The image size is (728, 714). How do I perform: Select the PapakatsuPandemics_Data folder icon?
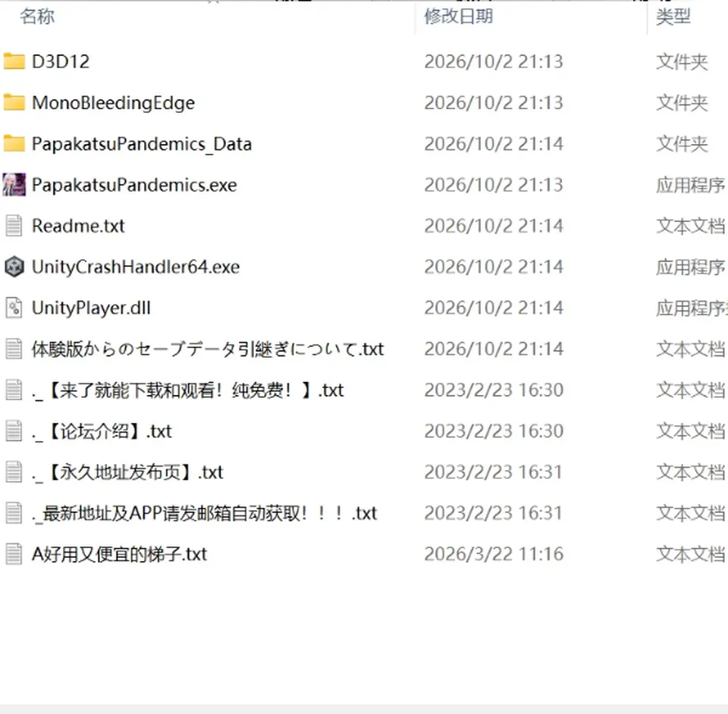(14, 144)
